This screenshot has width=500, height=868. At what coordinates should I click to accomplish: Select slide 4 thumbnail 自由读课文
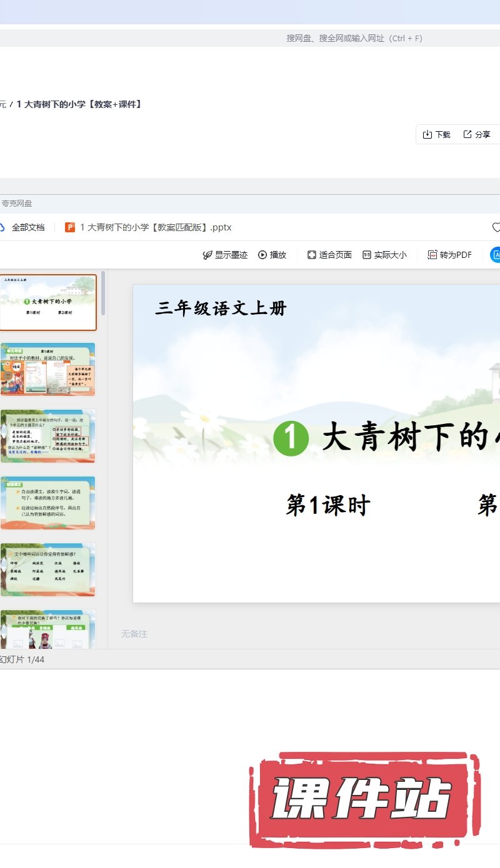(48, 503)
